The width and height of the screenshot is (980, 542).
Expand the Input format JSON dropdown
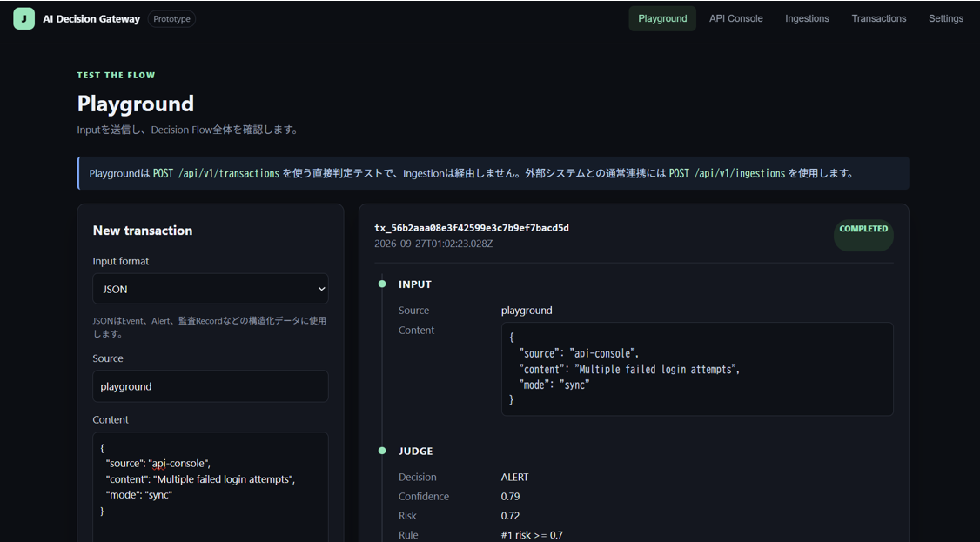click(x=211, y=289)
